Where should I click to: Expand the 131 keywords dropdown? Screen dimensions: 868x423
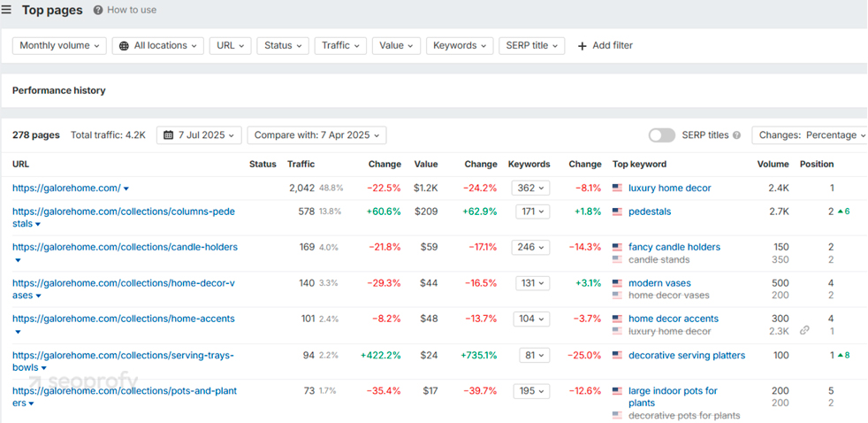pos(532,283)
